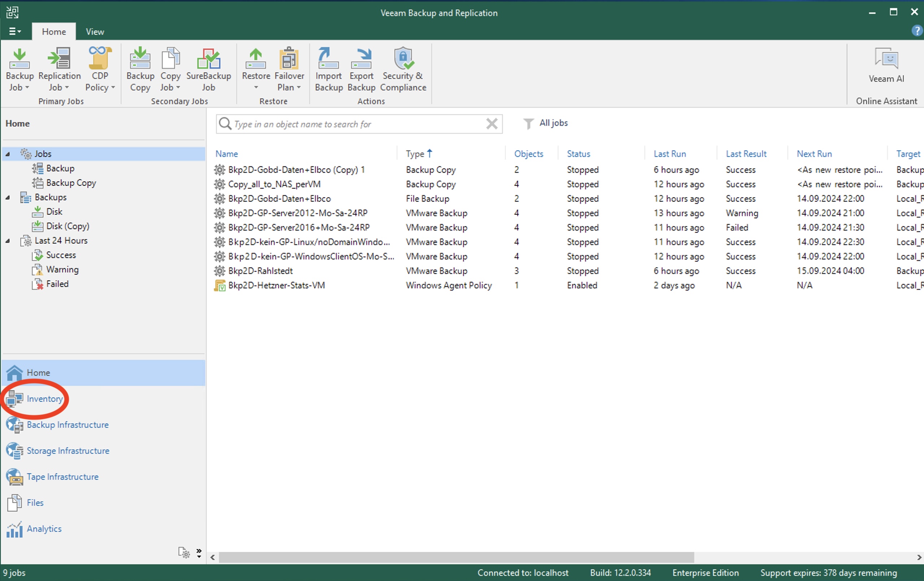Collapse the Jobs tree node
This screenshot has width=924, height=581.
[x=8, y=154]
